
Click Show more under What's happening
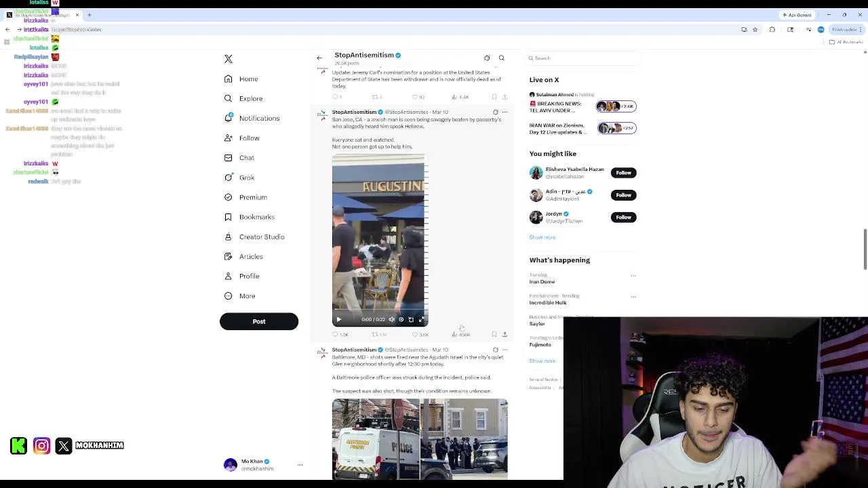click(x=542, y=361)
